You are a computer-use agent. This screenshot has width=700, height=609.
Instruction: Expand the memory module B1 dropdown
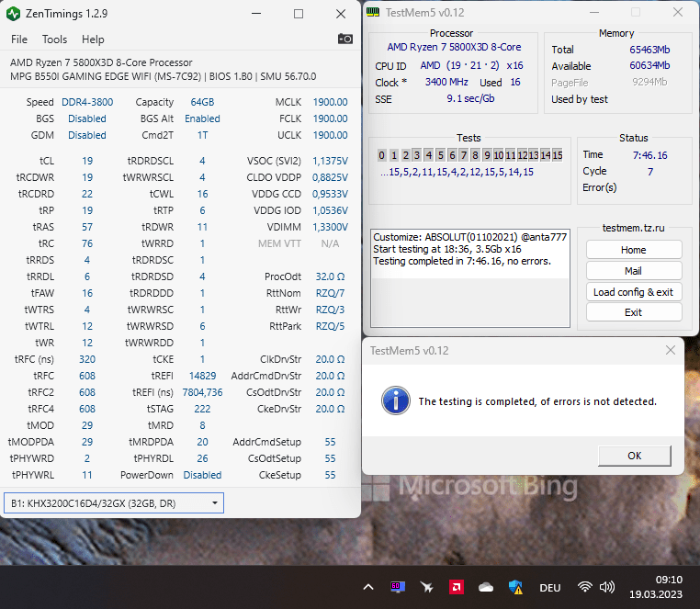[x=114, y=503]
